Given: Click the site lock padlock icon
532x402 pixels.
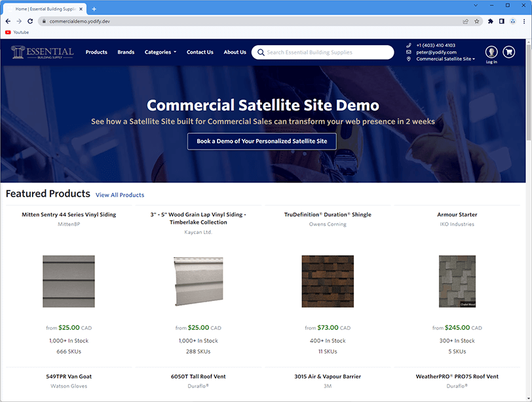Looking at the screenshot, I should pos(44,21).
